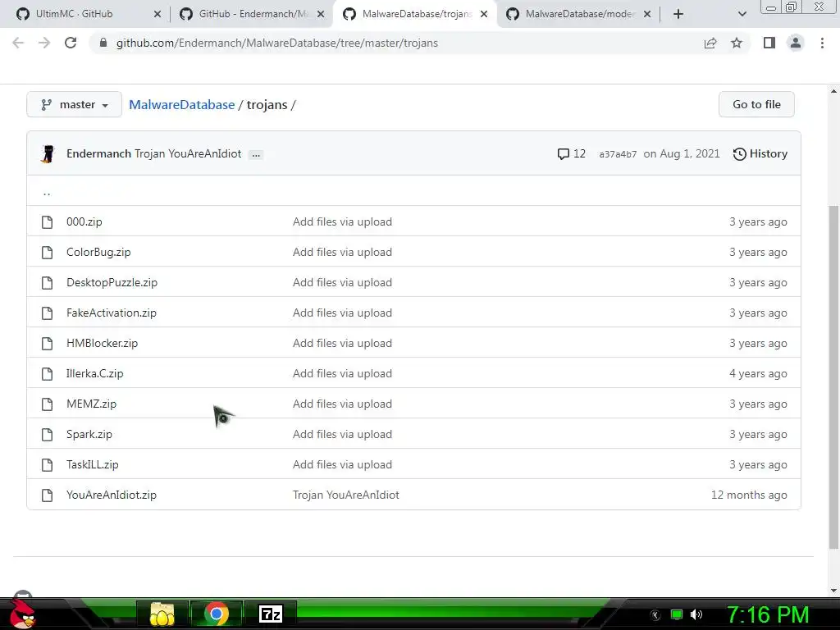Viewport: 840px width, 630px height.
Task: Open the MEMZ.zip file
Action: coord(91,404)
